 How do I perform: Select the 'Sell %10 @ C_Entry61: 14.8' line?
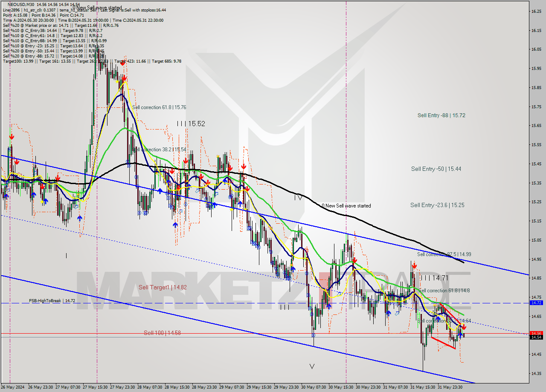pos(52,35)
